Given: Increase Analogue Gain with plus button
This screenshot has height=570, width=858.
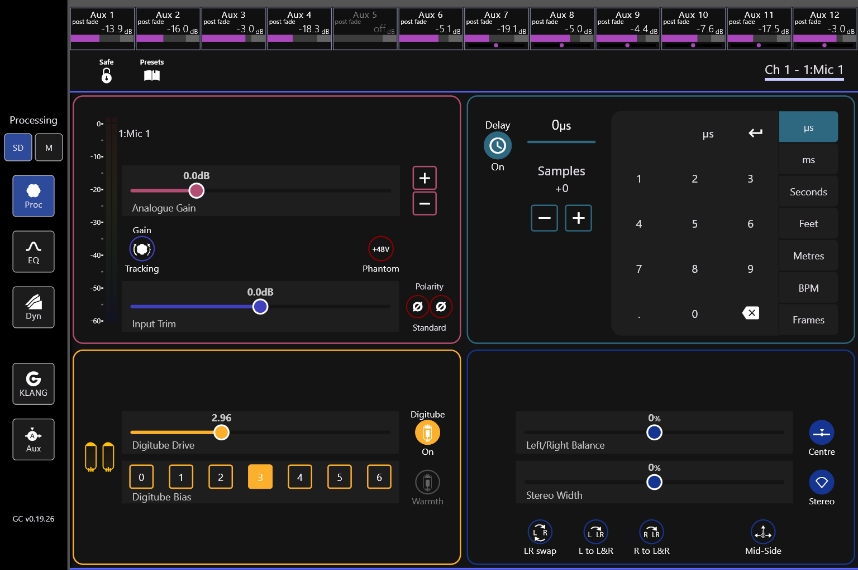Looking at the screenshot, I should tap(425, 178).
